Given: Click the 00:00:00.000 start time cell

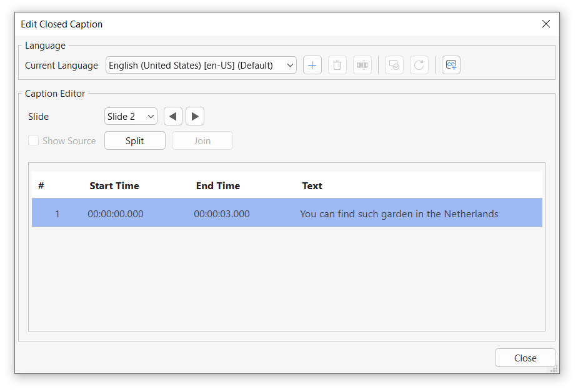Looking at the screenshot, I should [116, 213].
